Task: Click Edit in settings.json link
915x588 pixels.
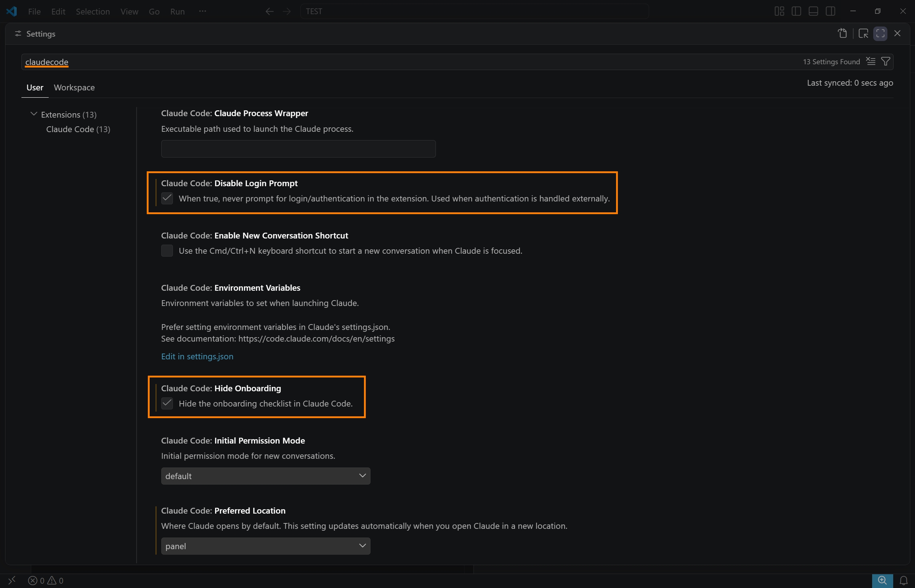Action: tap(197, 357)
